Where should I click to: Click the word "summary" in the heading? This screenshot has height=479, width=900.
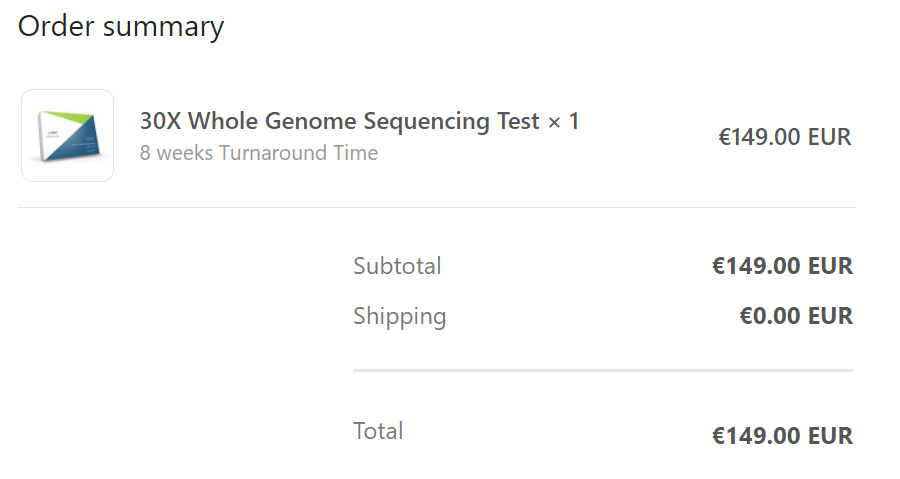[163, 27]
